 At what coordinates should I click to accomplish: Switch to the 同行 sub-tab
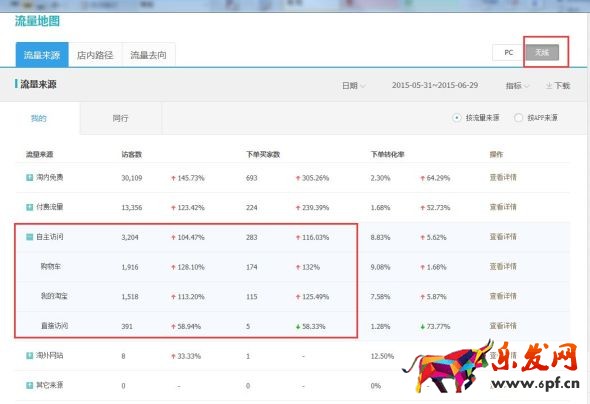(120, 118)
